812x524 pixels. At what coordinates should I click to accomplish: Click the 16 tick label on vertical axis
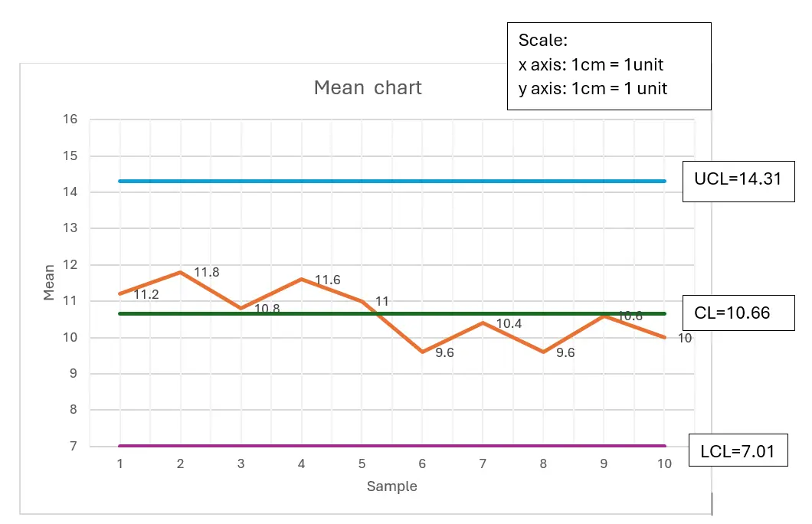(x=70, y=120)
